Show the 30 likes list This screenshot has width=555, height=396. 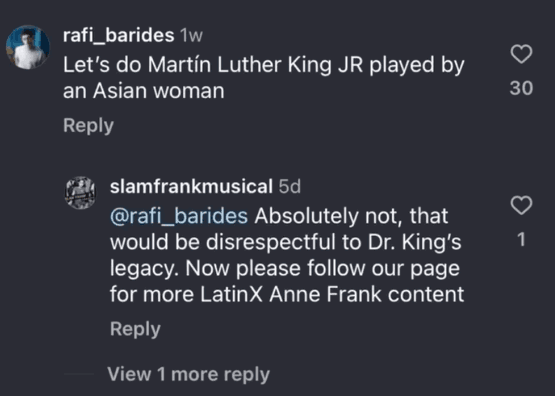(521, 88)
